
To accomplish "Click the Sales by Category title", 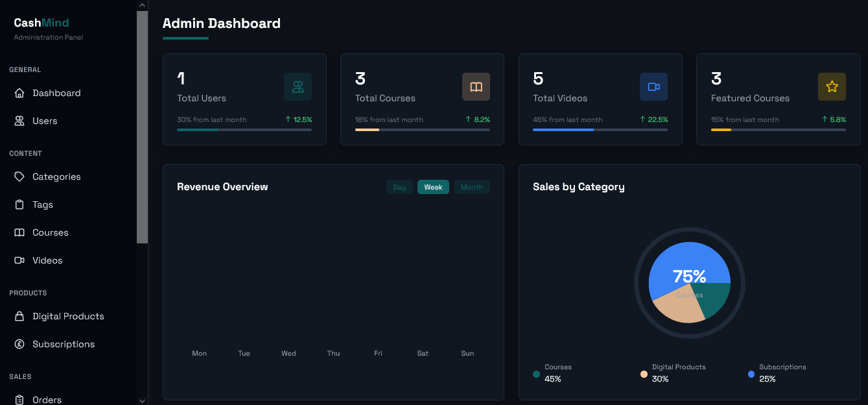I will pyautogui.click(x=579, y=187).
